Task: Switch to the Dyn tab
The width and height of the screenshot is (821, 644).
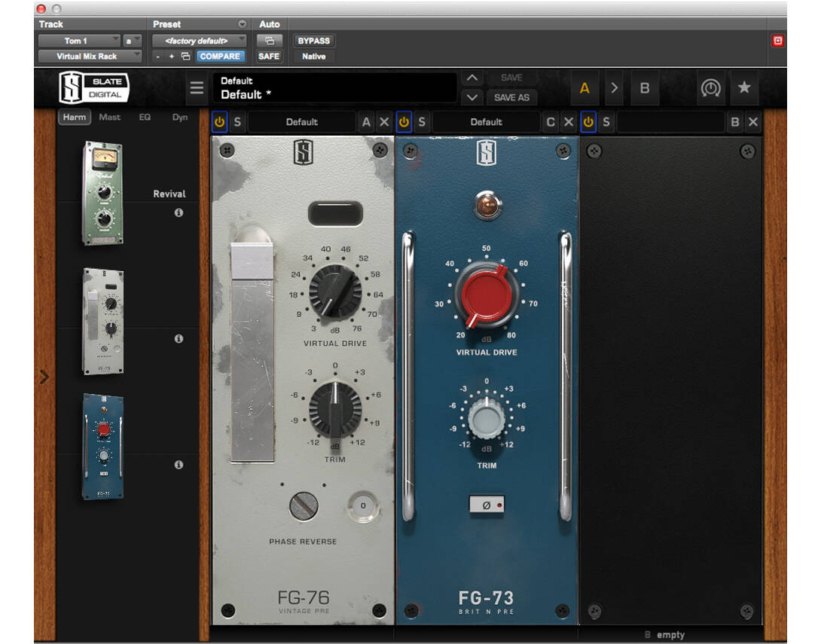Action: coord(179,118)
